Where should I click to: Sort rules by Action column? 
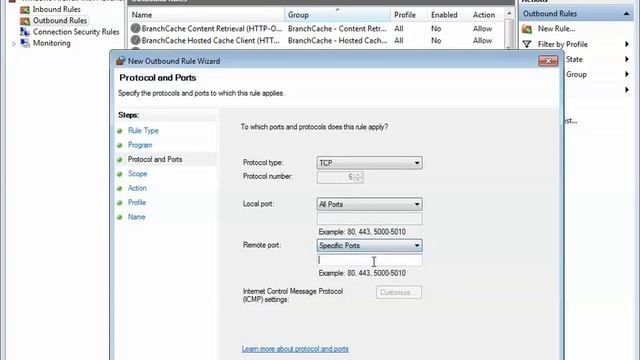(x=487, y=15)
